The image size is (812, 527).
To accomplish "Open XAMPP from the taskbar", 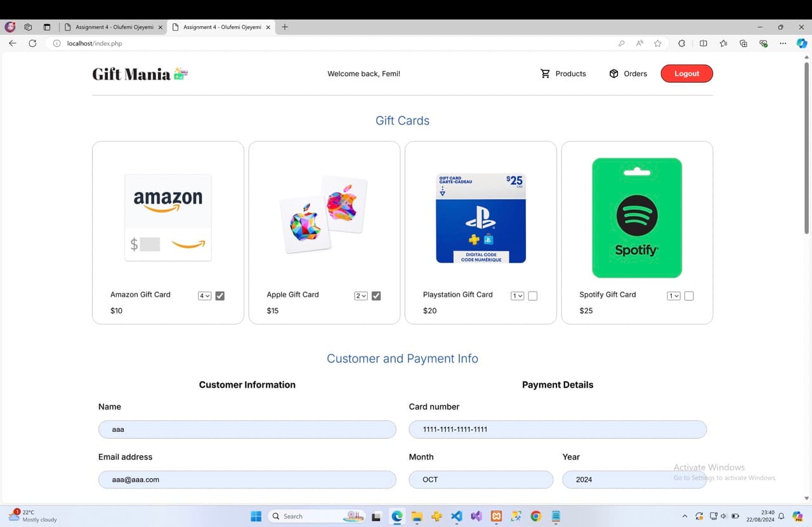I will (x=497, y=516).
